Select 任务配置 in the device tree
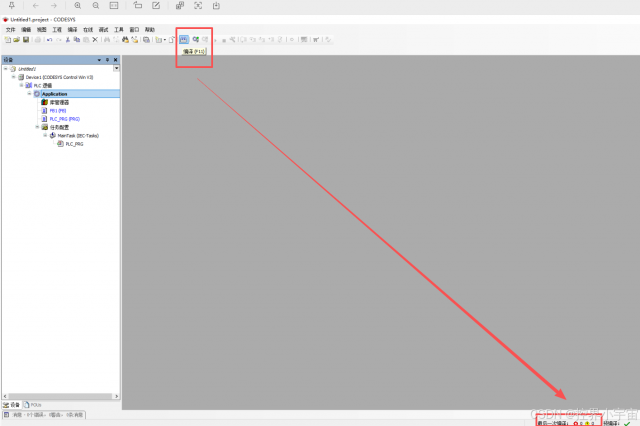Screen dimensions: 640x426 (x=59, y=127)
